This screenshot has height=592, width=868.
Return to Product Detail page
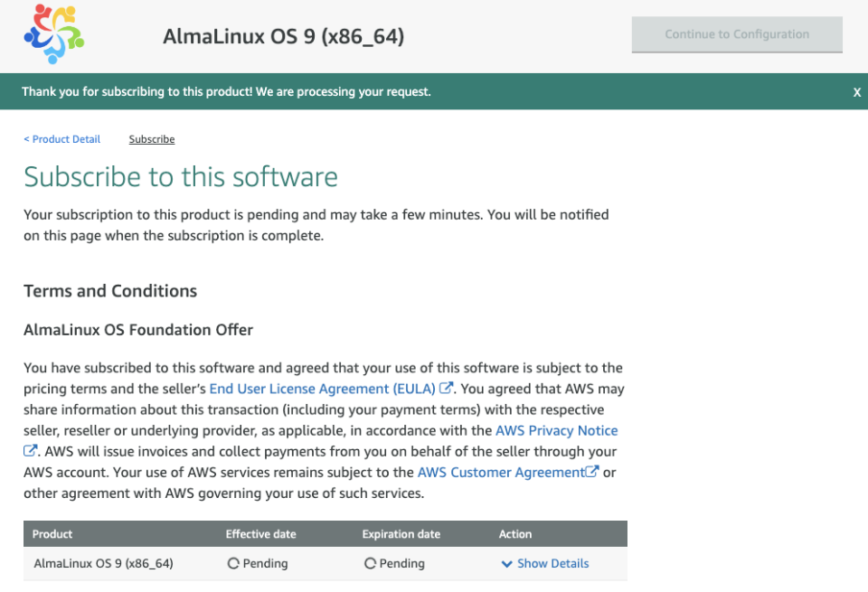(x=61, y=138)
